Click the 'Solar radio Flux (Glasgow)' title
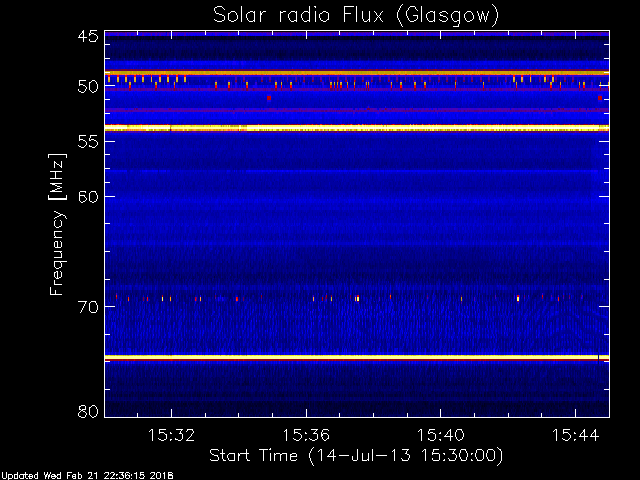This screenshot has height=480, width=640. [x=356, y=16]
